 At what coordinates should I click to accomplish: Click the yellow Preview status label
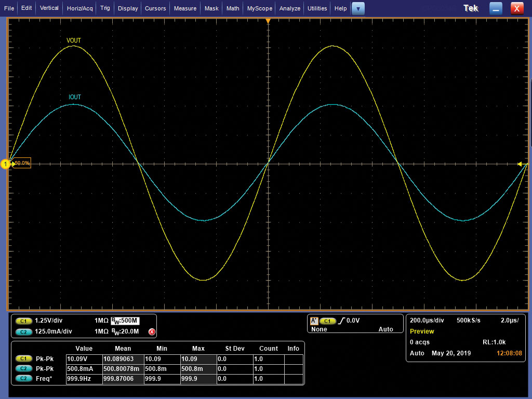coord(422,331)
